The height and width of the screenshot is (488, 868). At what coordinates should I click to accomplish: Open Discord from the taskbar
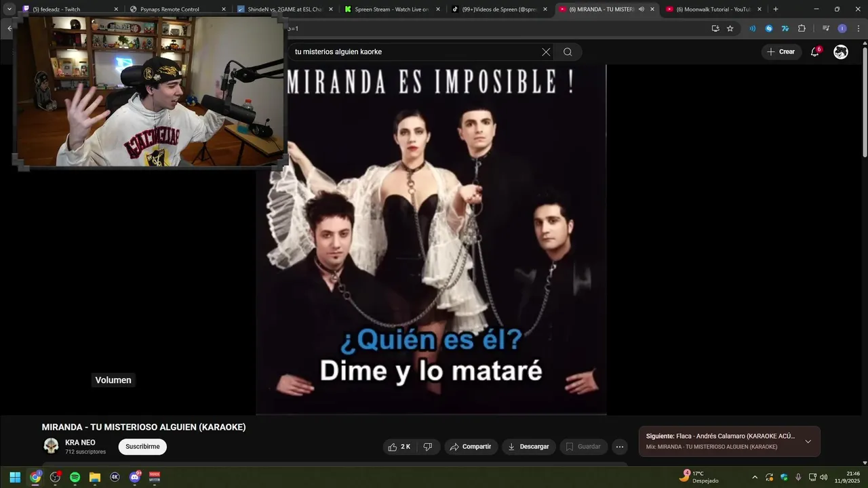[x=134, y=477]
